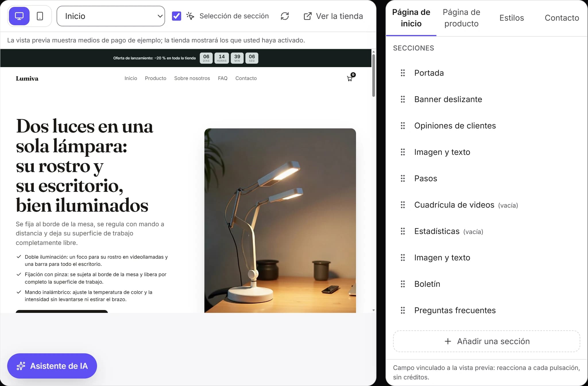Select the Preguntas frecuentes section

[x=487, y=310]
